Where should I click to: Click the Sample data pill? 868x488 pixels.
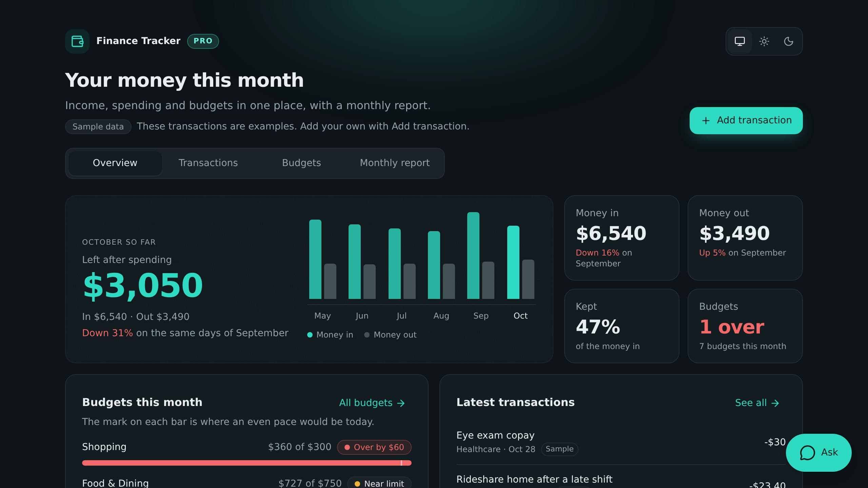coord(98,126)
